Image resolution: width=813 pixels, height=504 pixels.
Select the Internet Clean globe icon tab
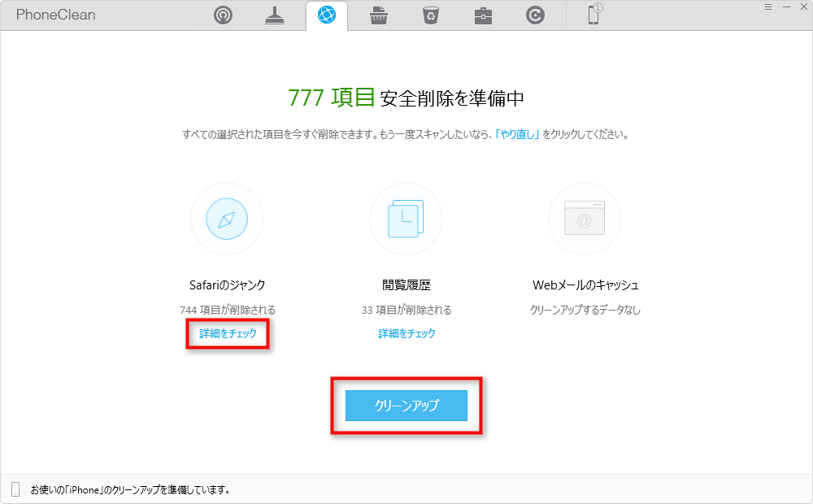tap(327, 15)
